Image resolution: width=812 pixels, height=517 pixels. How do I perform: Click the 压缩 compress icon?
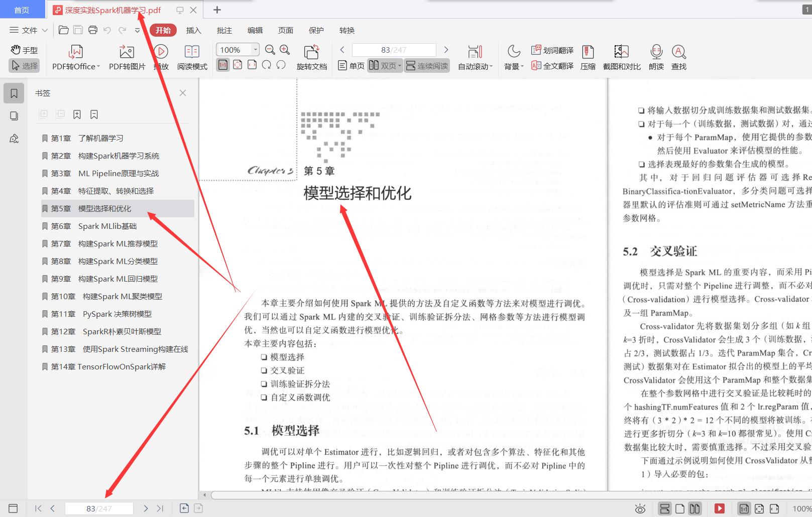click(x=588, y=57)
